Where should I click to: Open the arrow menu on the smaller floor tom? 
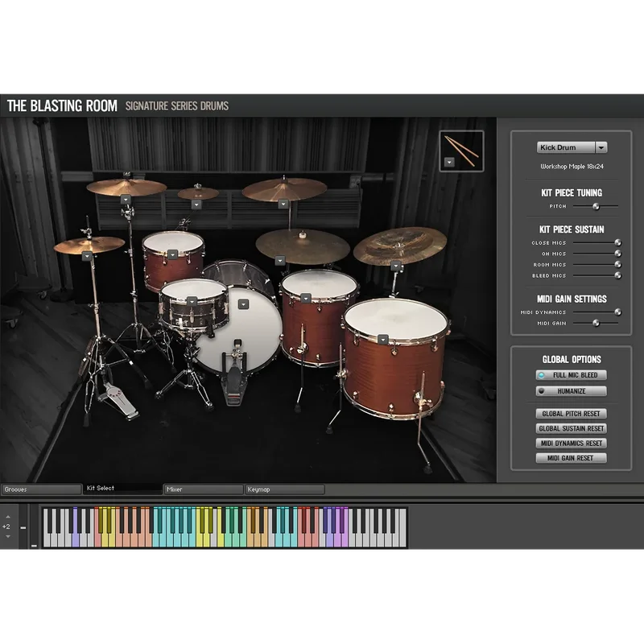305,298
